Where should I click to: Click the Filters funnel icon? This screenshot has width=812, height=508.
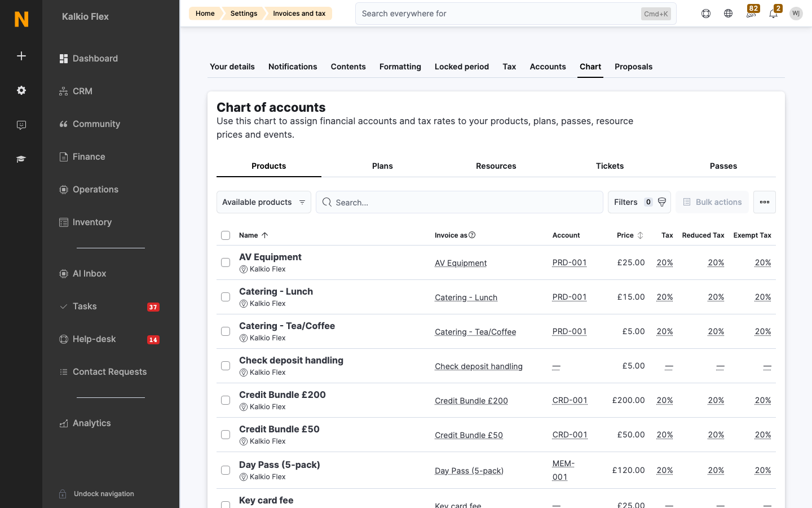[x=662, y=202]
